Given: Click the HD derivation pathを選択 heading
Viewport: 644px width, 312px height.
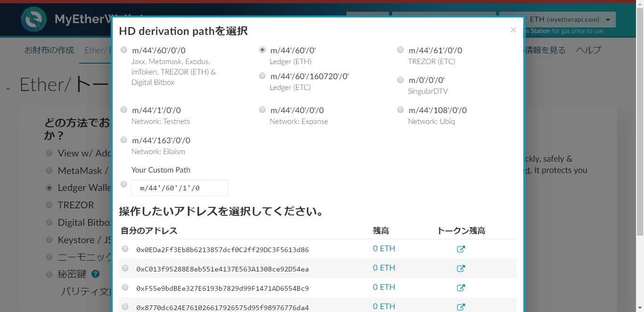Looking at the screenshot, I should coord(183,31).
